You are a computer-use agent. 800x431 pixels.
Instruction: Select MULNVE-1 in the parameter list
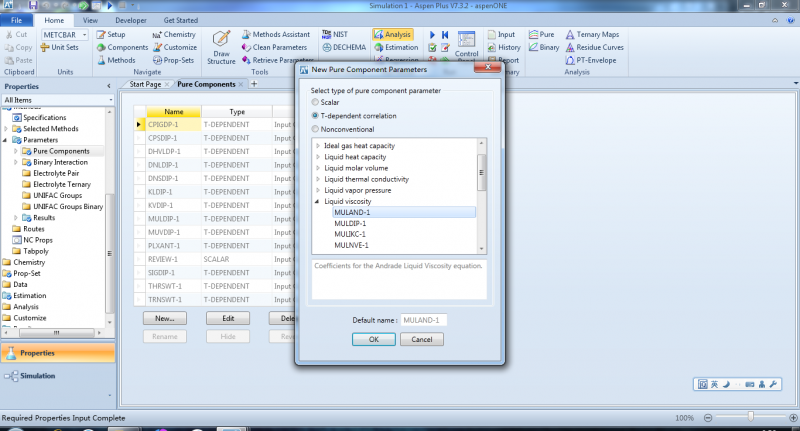coord(352,245)
